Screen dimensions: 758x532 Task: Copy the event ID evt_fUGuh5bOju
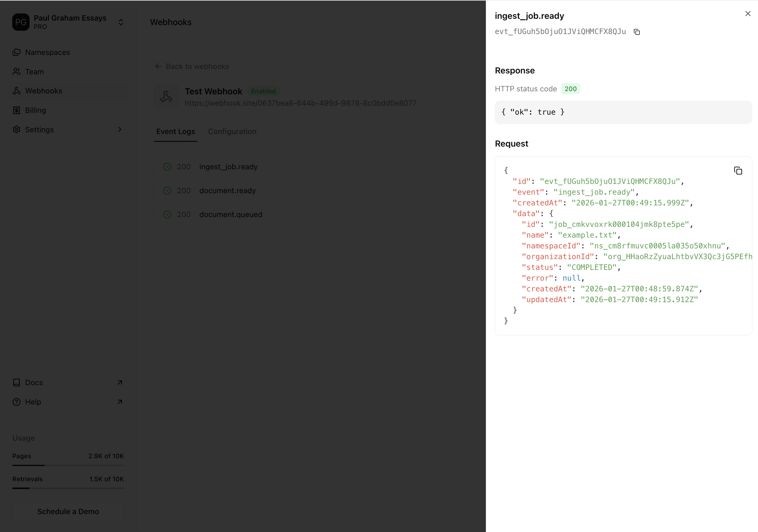click(637, 32)
